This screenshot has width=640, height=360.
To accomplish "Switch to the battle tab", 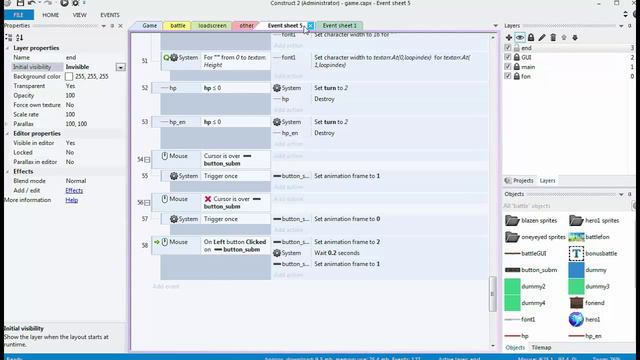I will click(x=178, y=25).
